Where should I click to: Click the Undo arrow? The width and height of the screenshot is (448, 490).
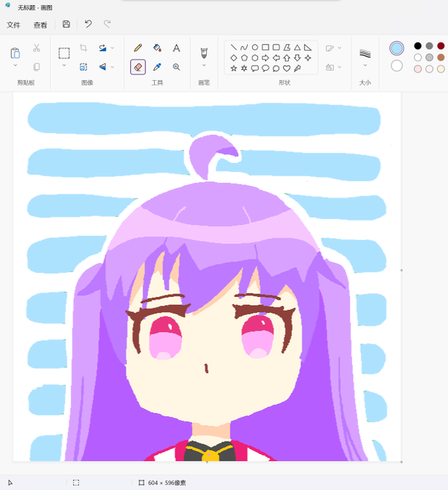(x=88, y=24)
